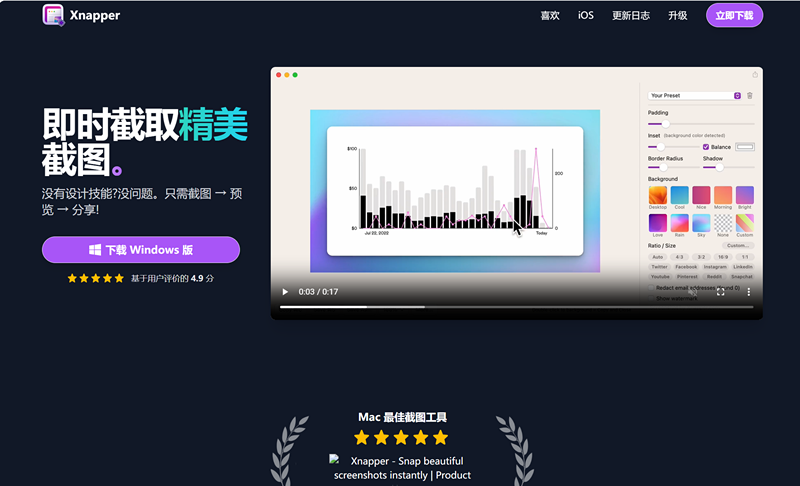Click the chart screenshot preview in the video
The height and width of the screenshot is (486, 800).
455,191
